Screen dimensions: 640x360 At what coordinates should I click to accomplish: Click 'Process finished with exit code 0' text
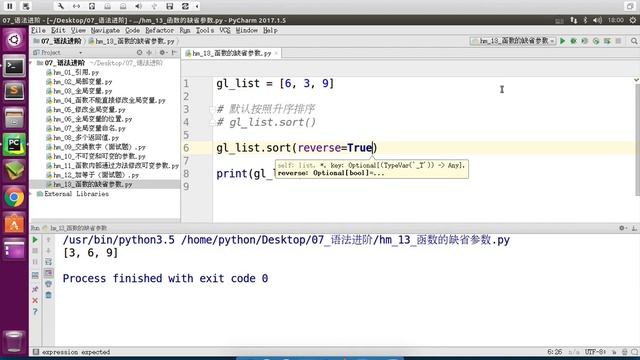click(x=165, y=278)
